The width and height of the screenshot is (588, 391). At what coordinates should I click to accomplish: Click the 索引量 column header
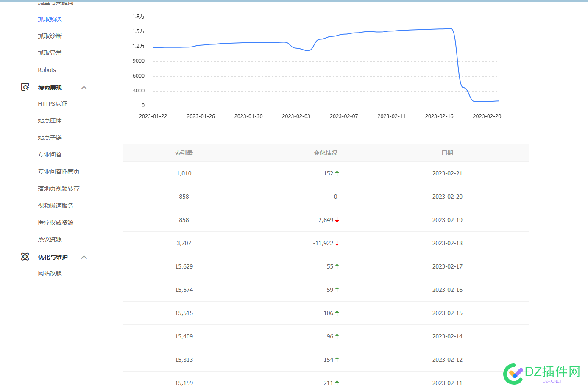click(x=184, y=153)
